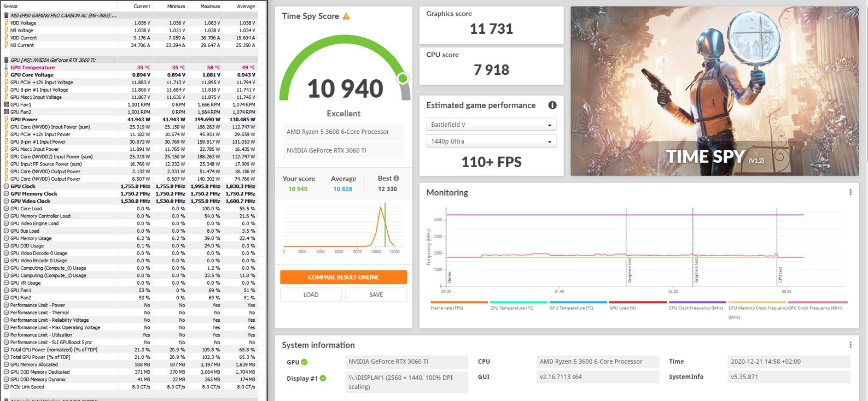Image resolution: width=868 pixels, height=401 pixels.
Task: Click the Minimum column header
Action: tap(176, 7)
